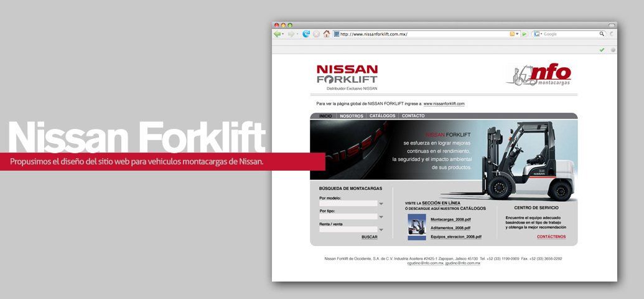
Task: Click the forklift hero banner image
Action: click(x=444, y=149)
